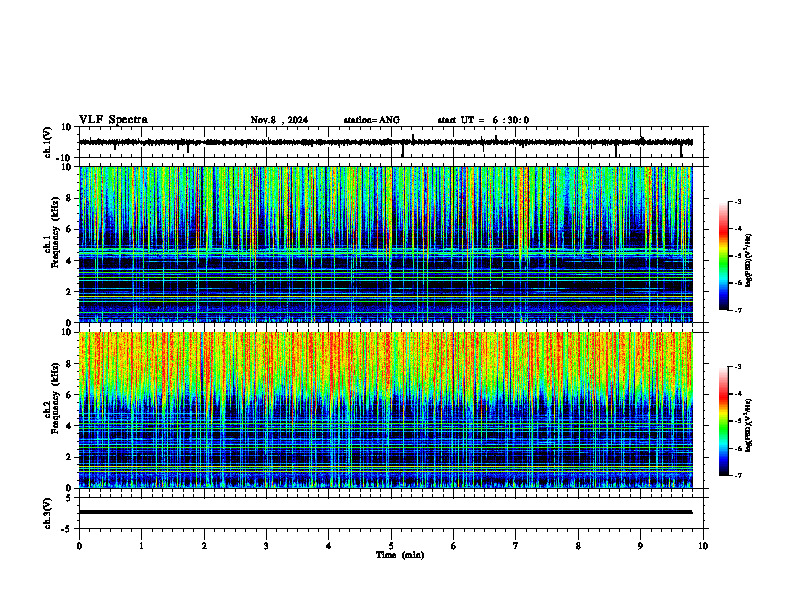Click the "VLF Spectra" plot title
This screenshot has height=612, width=792.
[x=113, y=120]
